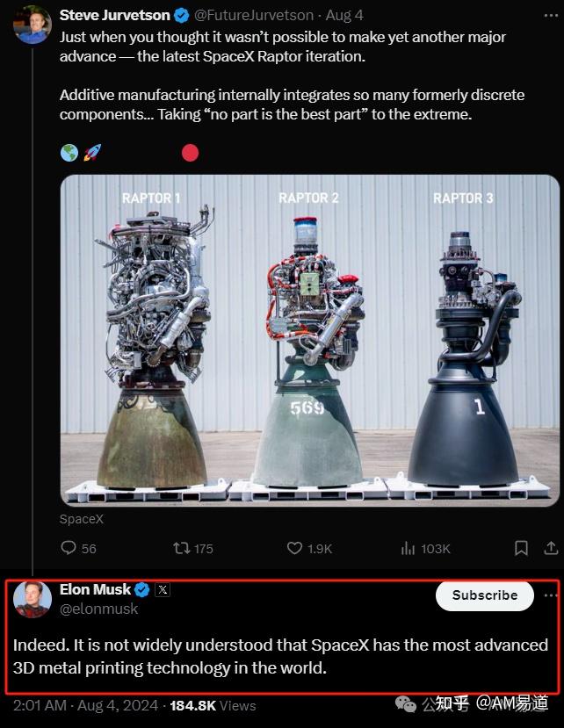Click the views analytics bar-chart icon
Viewport: 564px width, 728px height.
coord(407,548)
